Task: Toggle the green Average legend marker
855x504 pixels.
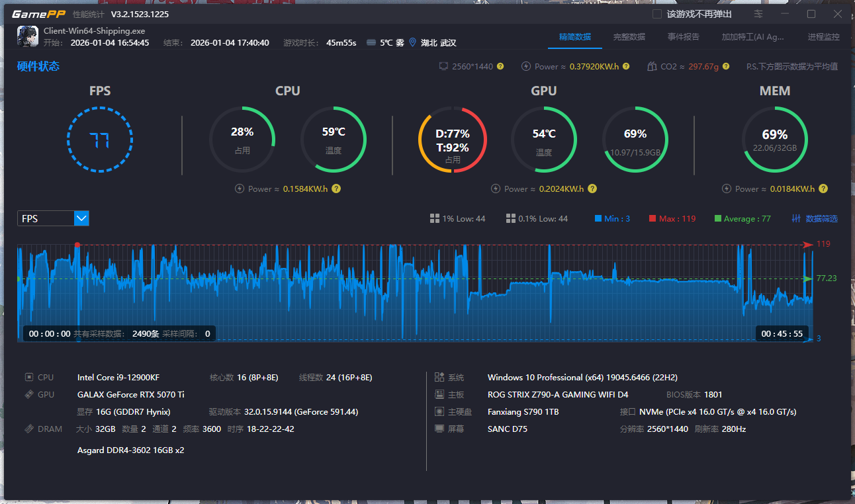Action: 718,219
